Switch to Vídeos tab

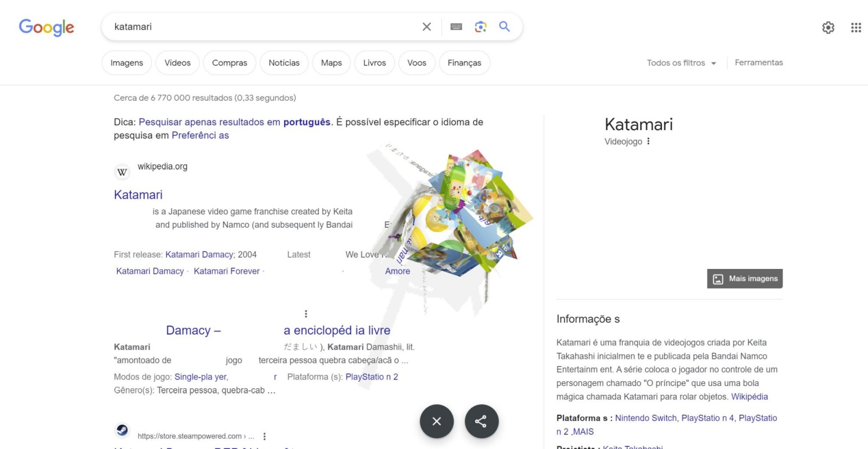coord(177,63)
